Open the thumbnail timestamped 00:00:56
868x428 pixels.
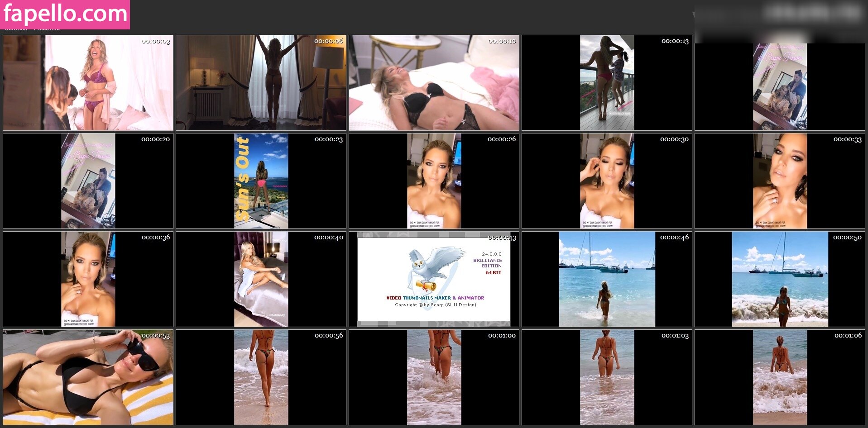[x=261, y=377]
